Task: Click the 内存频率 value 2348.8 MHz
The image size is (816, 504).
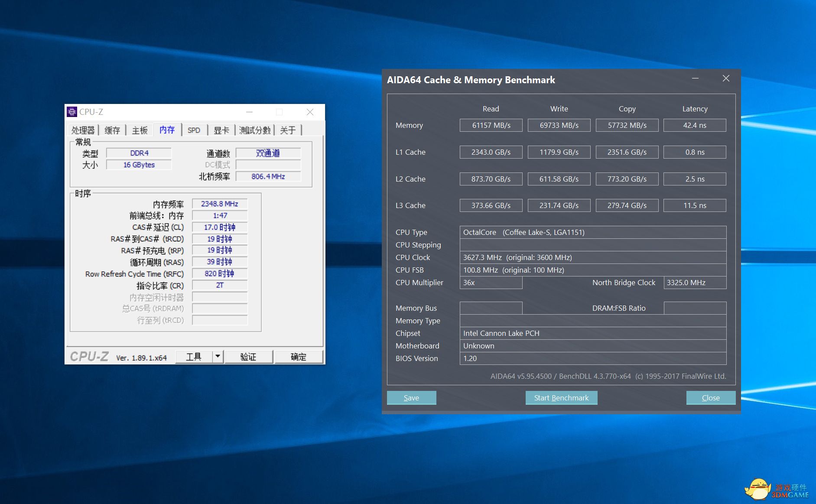Action: tap(220, 204)
